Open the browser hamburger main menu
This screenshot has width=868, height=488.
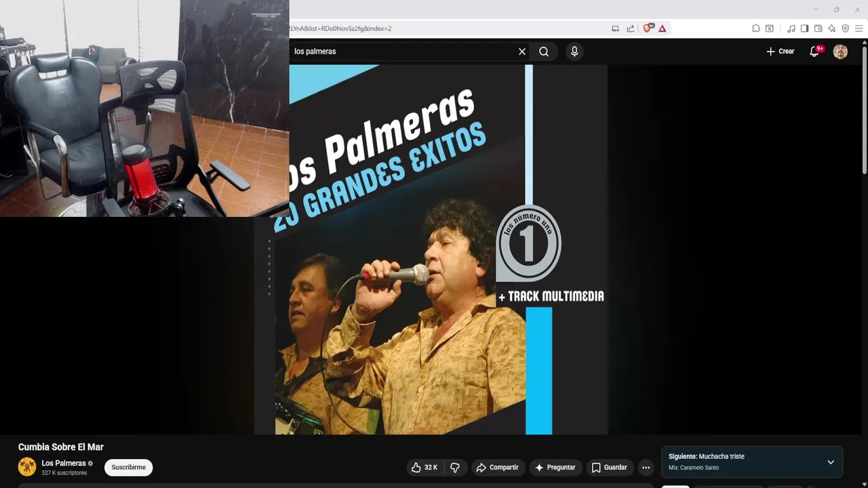859,28
